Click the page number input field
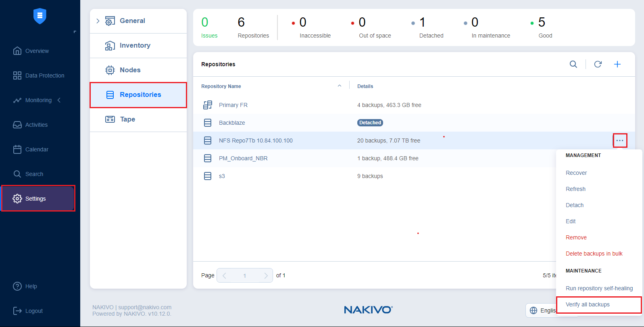The image size is (644, 327). click(x=244, y=275)
